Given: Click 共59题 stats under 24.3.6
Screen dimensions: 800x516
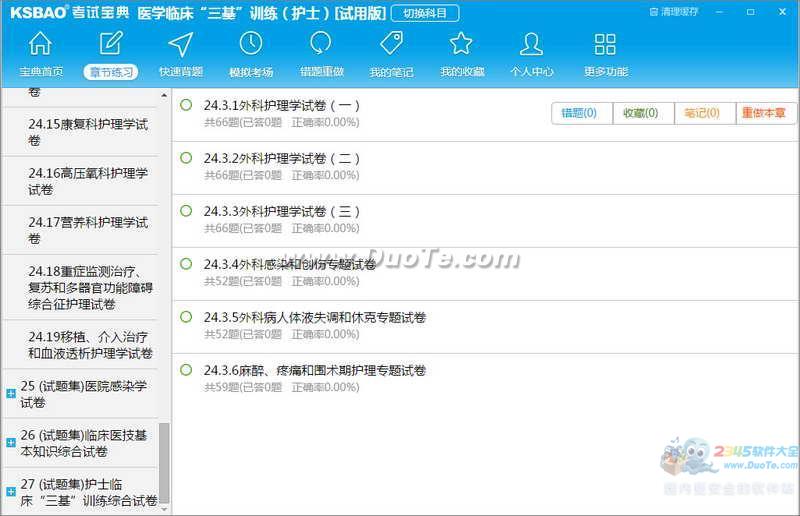Looking at the screenshot, I should tap(282, 387).
